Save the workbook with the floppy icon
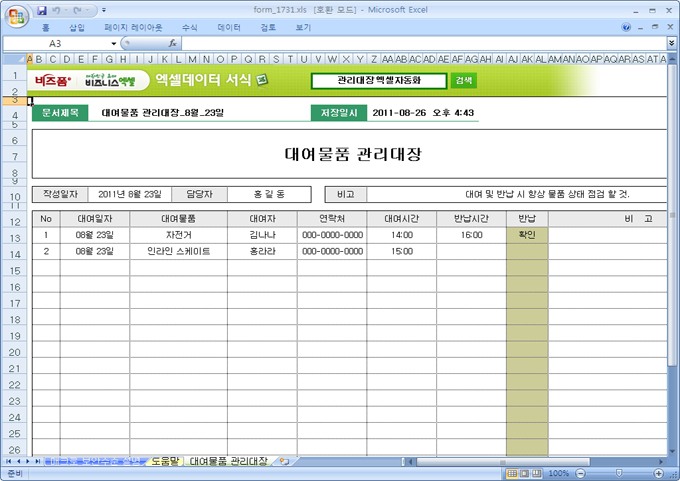 pyautogui.click(x=42, y=10)
